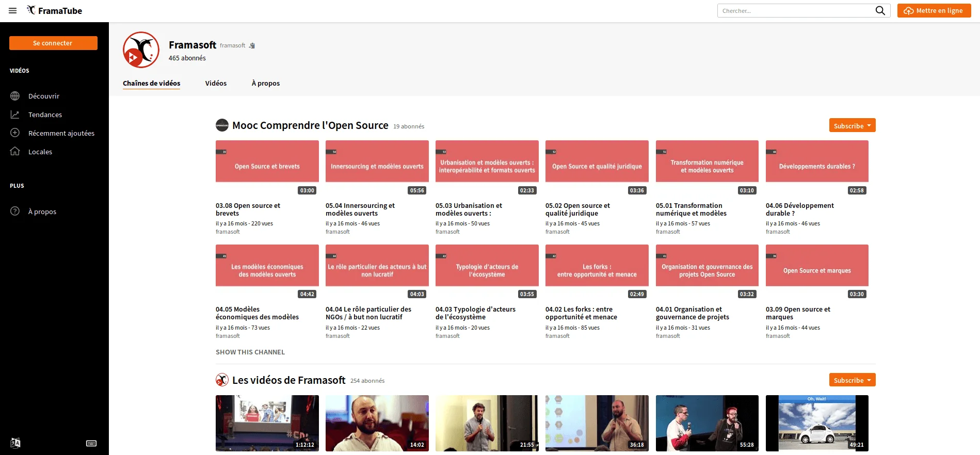Open the 55:28 video thumbnail
Image resolution: width=980 pixels, height=455 pixels.
click(707, 423)
